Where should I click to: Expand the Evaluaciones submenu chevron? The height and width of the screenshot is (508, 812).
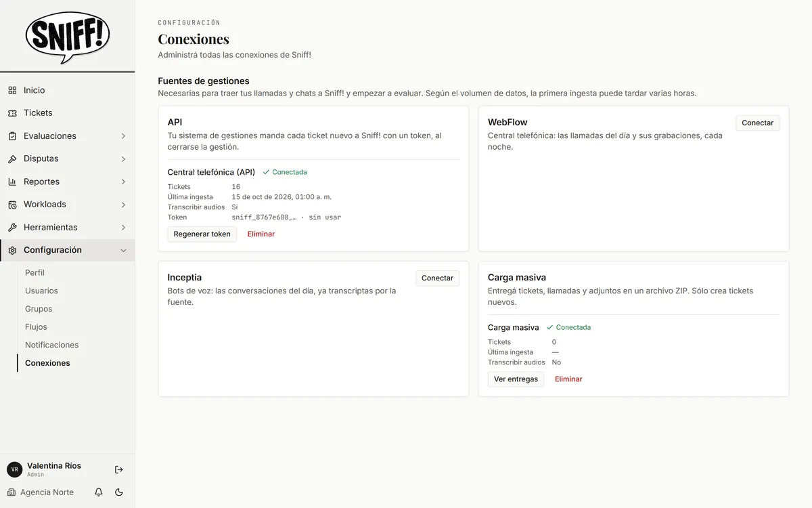[123, 136]
